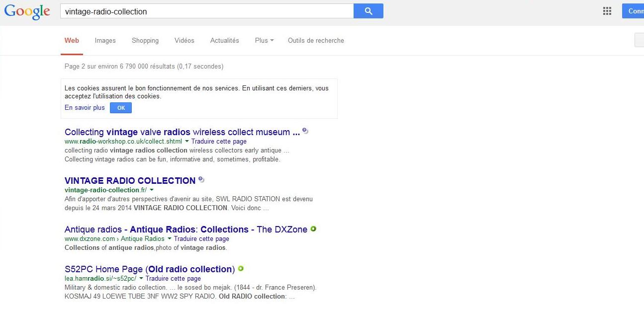Switch to the Images tab
644x309 pixels.
105,41
